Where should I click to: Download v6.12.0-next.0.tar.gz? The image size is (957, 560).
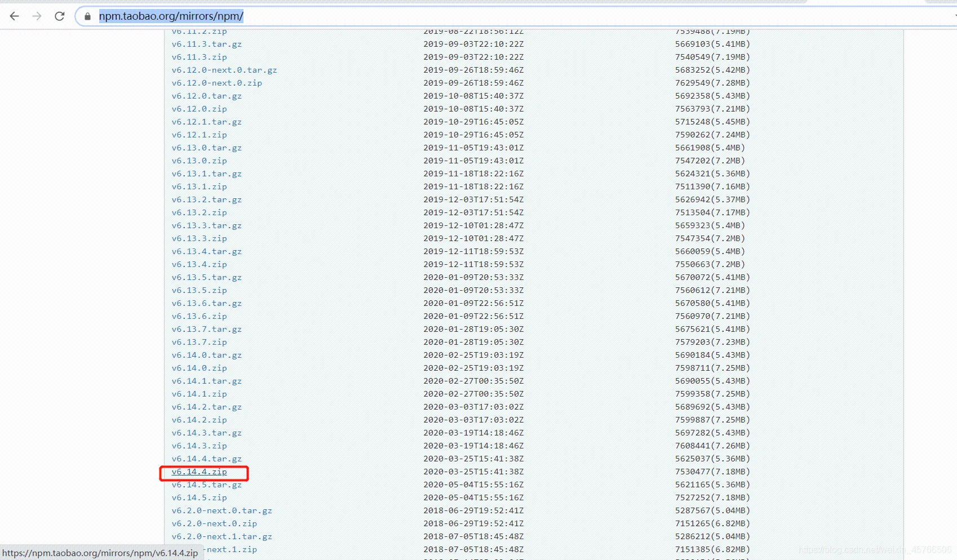click(x=224, y=70)
